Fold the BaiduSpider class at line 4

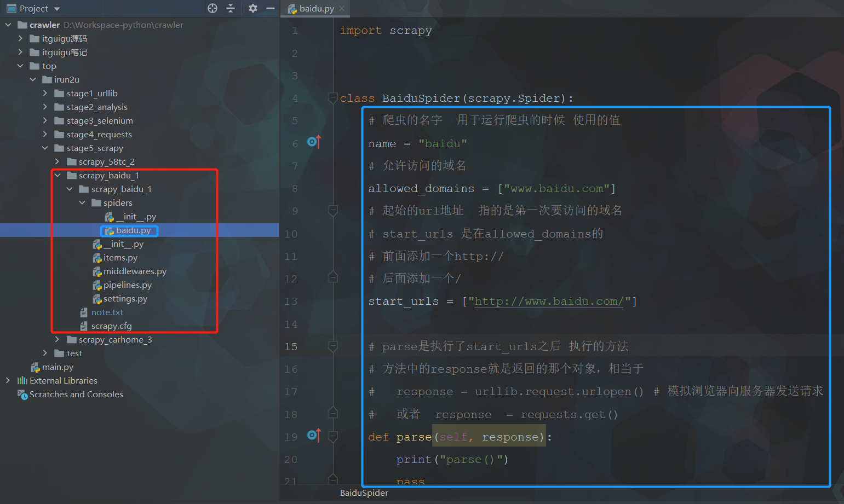[x=333, y=98]
